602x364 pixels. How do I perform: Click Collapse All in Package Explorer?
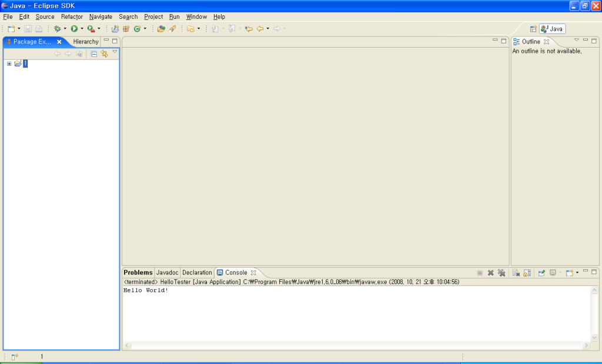coord(93,54)
